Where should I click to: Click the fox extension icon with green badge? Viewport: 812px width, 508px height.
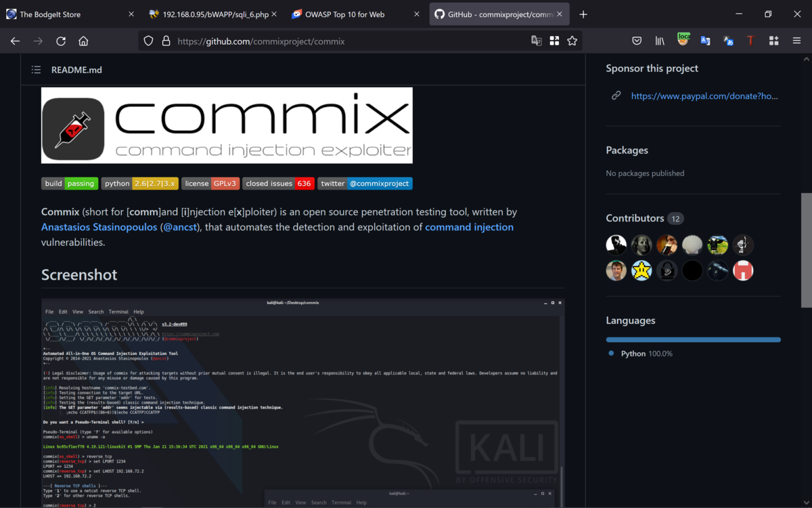(683, 39)
